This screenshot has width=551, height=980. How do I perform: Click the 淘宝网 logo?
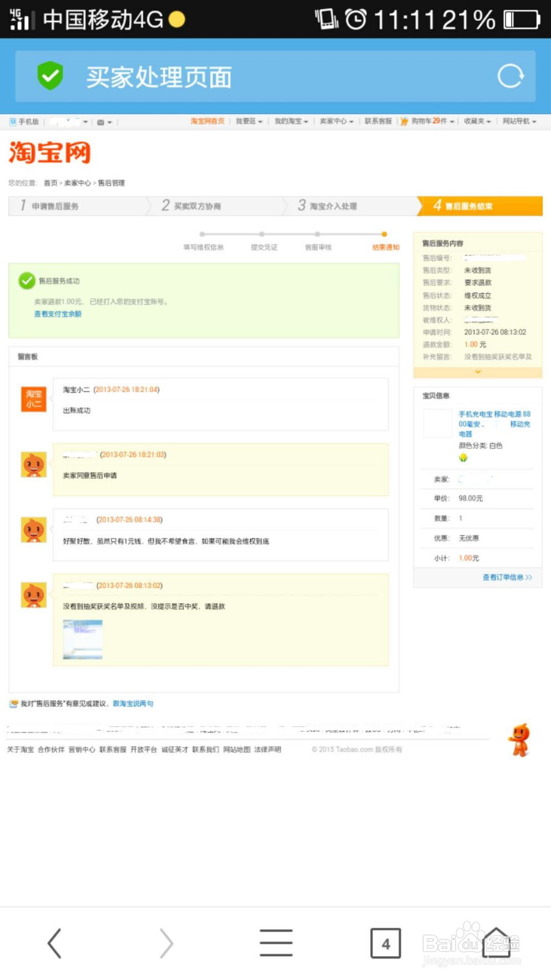pyautogui.click(x=50, y=153)
